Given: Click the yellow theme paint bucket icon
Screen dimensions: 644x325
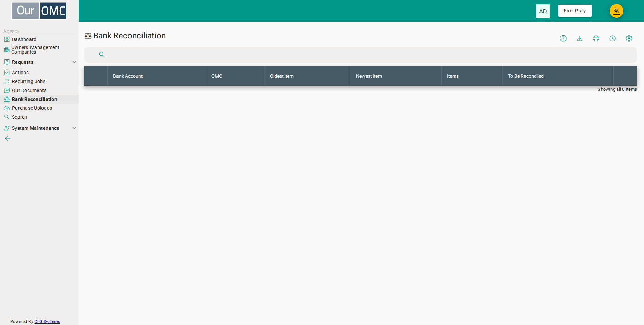Looking at the screenshot, I should (617, 11).
